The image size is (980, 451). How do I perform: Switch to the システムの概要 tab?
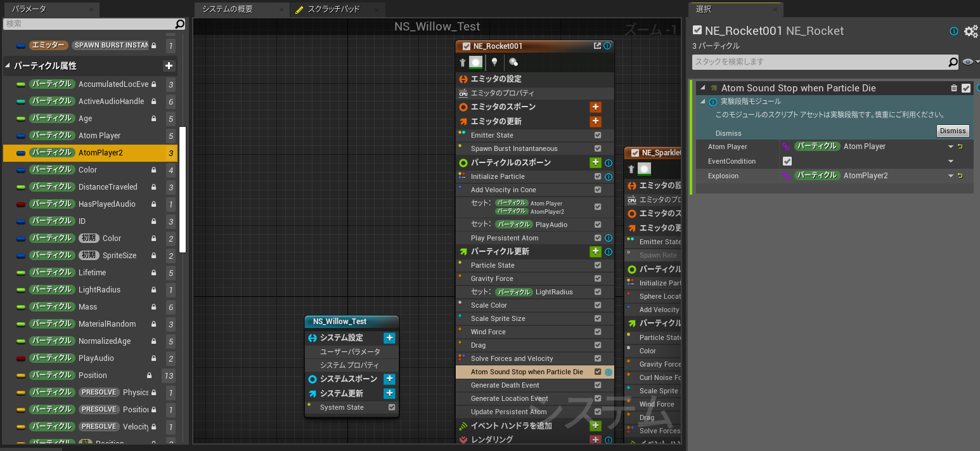[228, 9]
